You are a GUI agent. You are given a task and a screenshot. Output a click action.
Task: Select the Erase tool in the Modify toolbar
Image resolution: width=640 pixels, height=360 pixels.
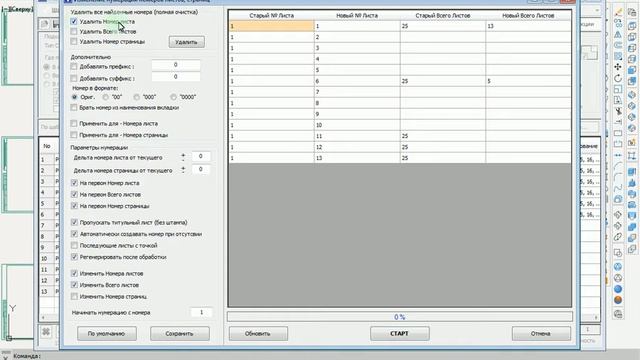618,12
